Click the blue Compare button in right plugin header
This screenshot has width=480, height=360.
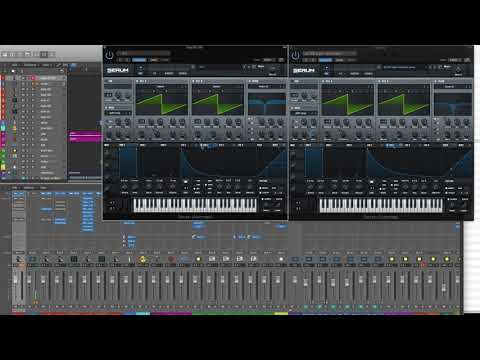click(x=325, y=60)
